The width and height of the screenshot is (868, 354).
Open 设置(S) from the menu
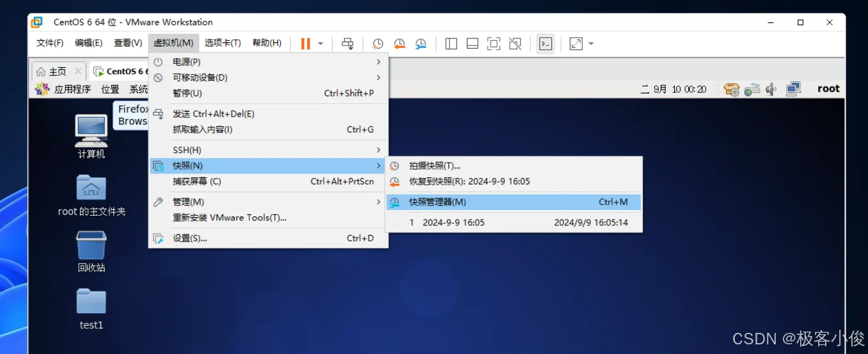(269, 238)
